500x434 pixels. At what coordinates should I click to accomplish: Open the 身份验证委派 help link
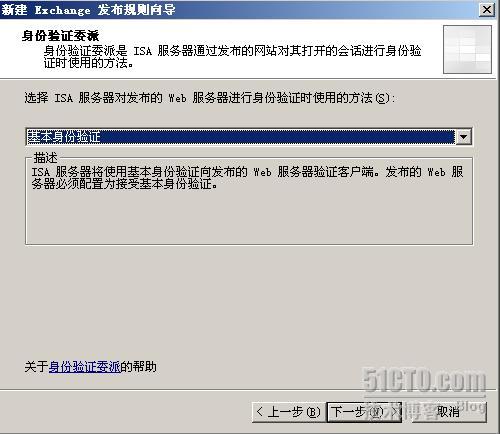click(x=84, y=367)
